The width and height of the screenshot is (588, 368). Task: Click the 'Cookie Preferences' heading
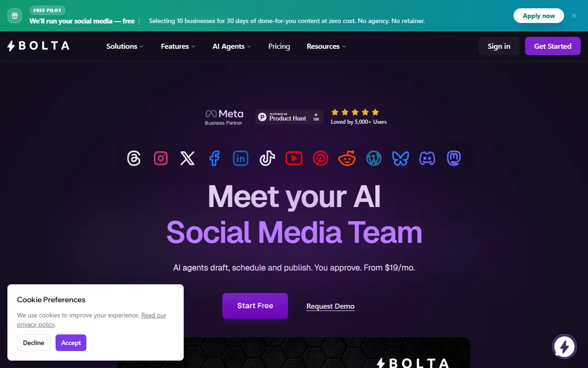tap(51, 299)
